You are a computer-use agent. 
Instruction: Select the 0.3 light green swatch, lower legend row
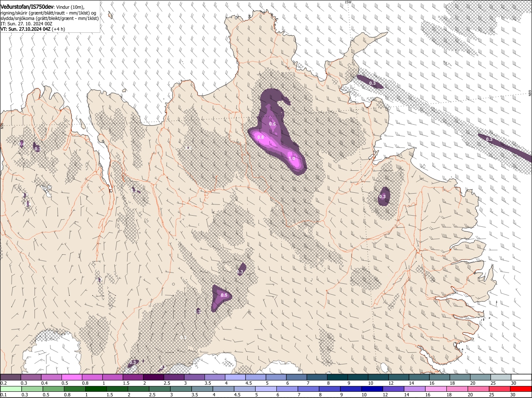point(32,388)
